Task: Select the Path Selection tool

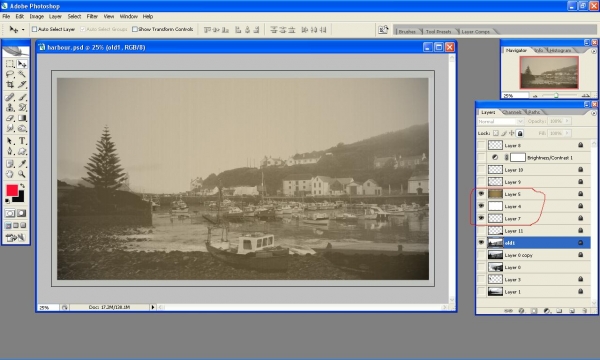Action: click(x=10, y=141)
